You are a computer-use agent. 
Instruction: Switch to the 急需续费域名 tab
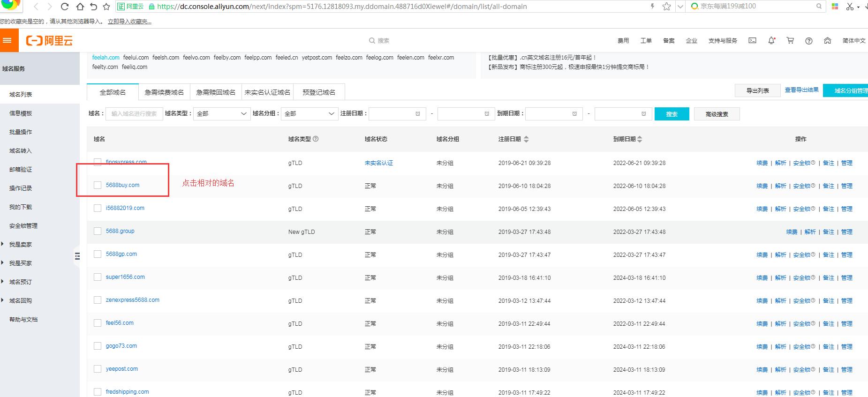(x=164, y=92)
